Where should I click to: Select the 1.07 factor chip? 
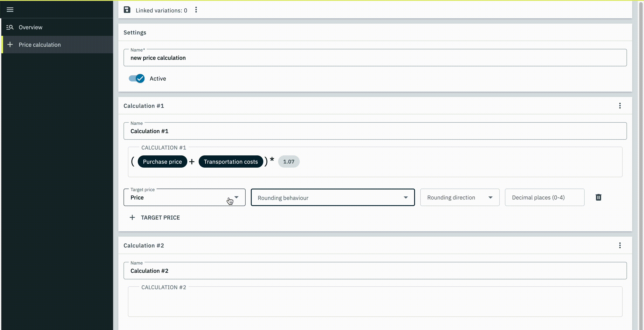289,162
